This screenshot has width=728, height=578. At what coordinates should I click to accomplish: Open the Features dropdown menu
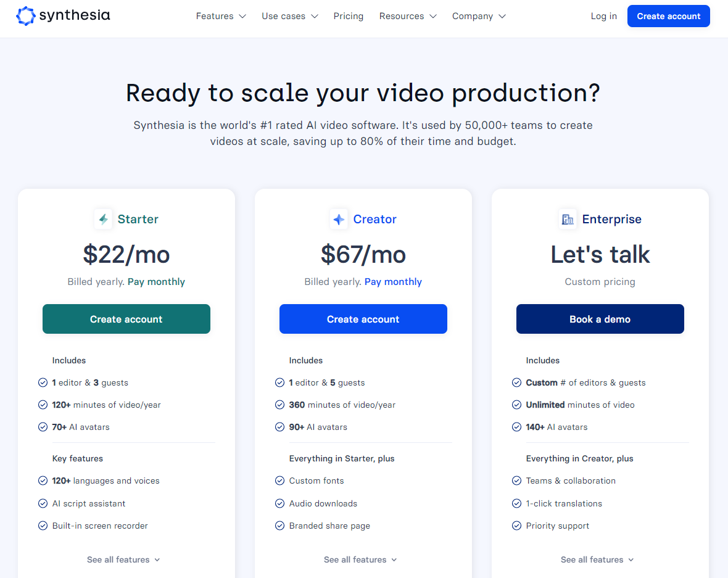coord(220,16)
